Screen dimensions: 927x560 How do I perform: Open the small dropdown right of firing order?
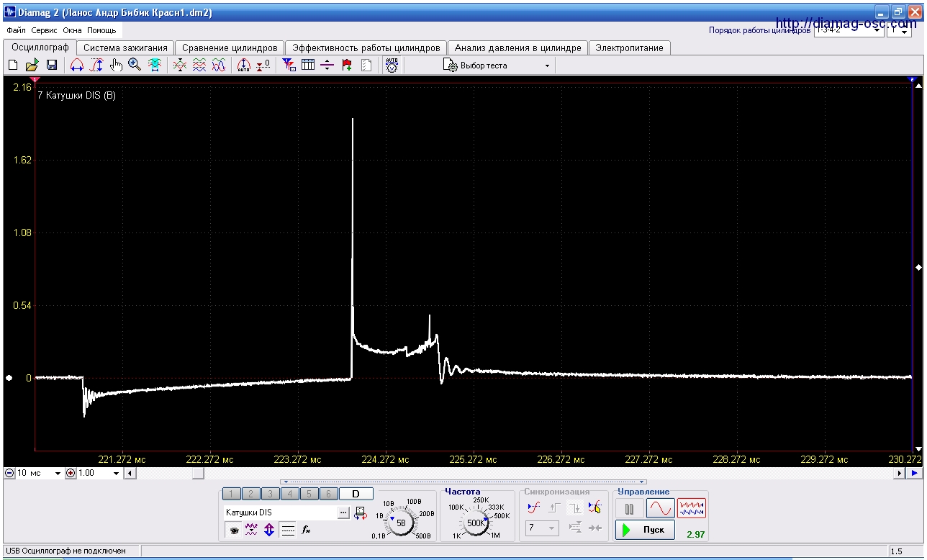coord(899,31)
